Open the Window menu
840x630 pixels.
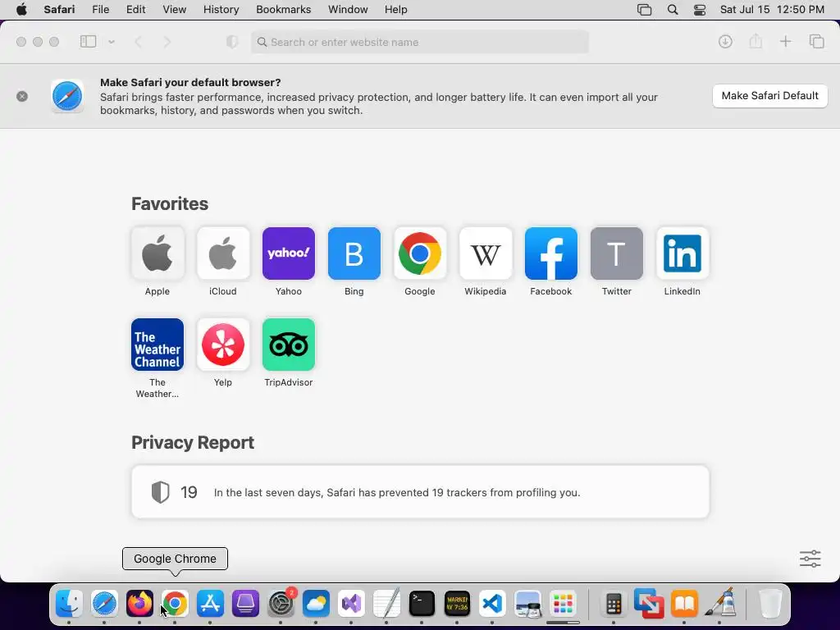click(348, 10)
